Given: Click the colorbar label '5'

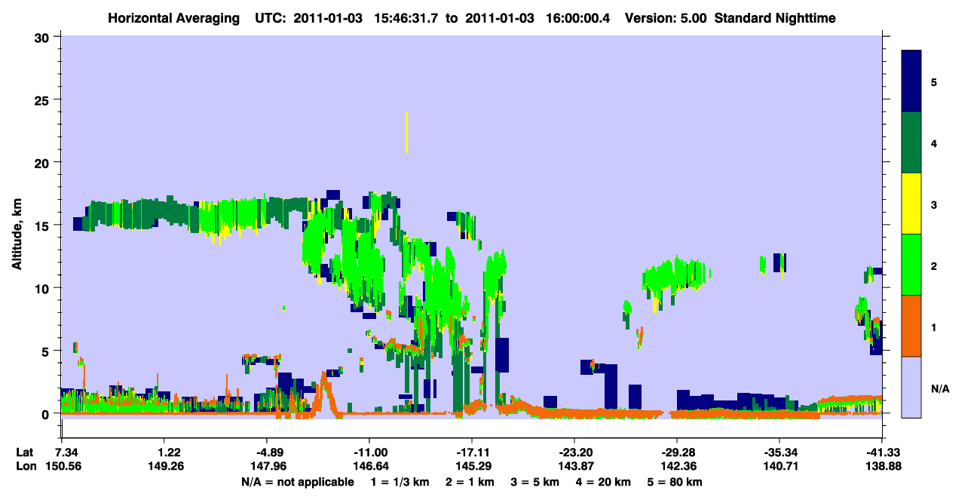Looking at the screenshot, I should [934, 81].
